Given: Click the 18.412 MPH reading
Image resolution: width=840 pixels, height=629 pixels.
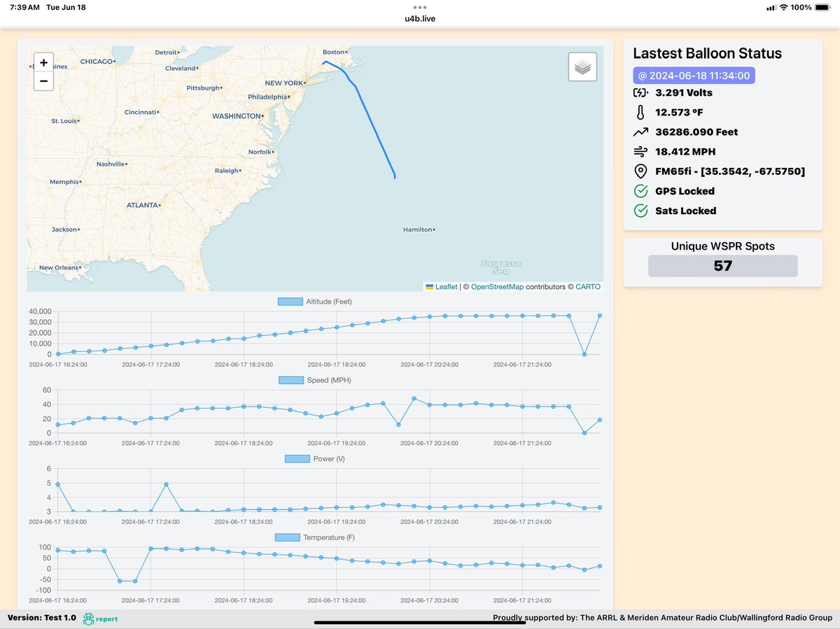Looking at the screenshot, I should (x=685, y=151).
